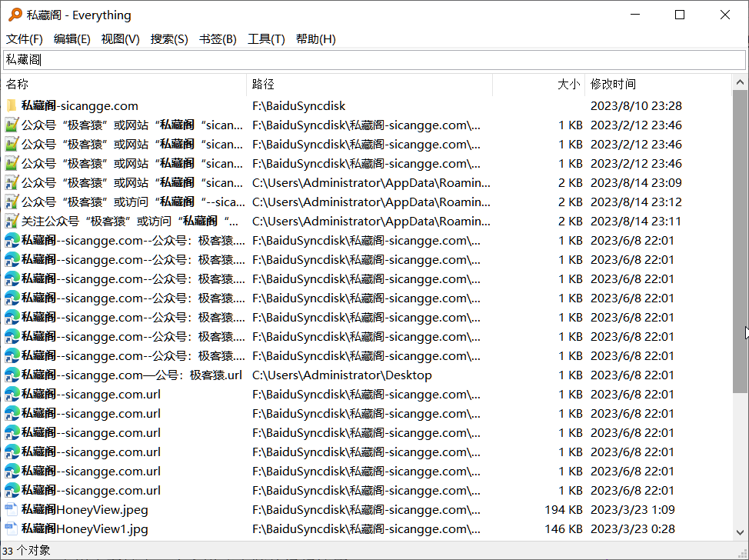Click the 2023/8/14 23:09 modified date

click(x=636, y=182)
